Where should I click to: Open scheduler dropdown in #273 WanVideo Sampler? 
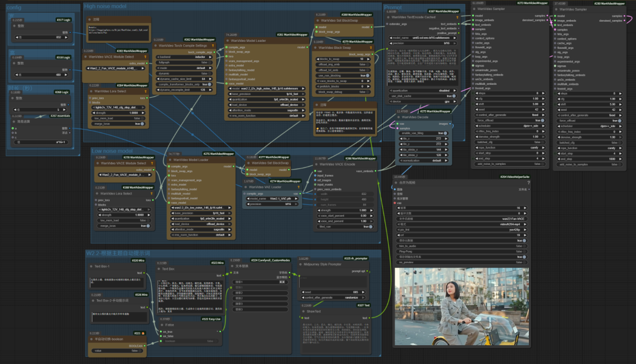509,126
